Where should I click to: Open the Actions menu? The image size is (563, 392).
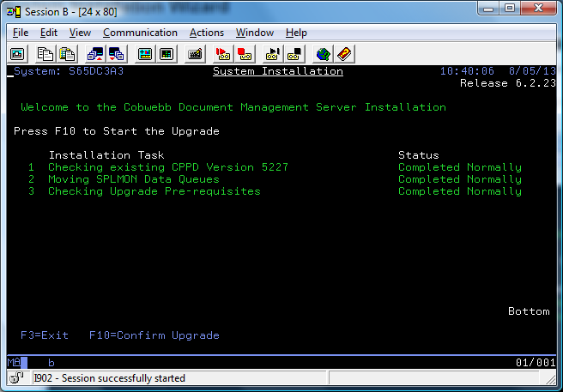[x=207, y=33]
